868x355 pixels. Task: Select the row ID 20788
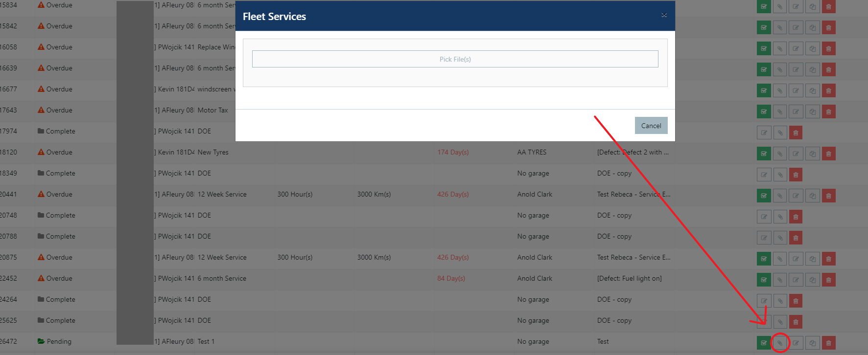(8, 236)
